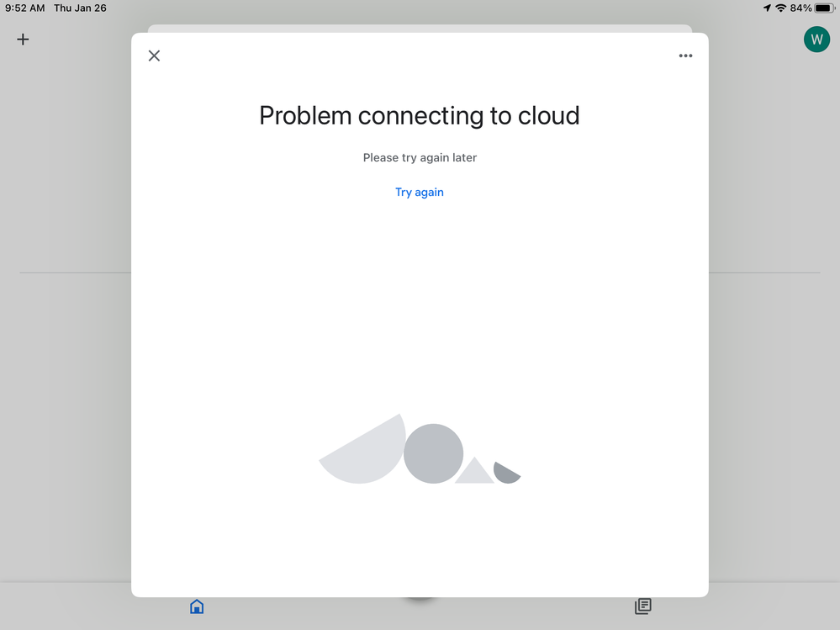Viewport: 840px width, 630px height.
Task: Tap the gray circle in the illustration
Action: click(433, 453)
